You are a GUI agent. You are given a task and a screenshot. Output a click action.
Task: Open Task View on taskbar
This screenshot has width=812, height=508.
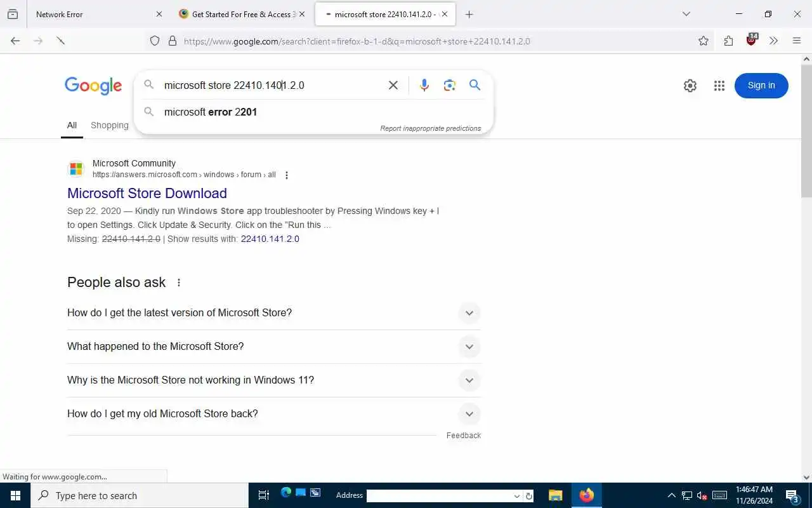(x=264, y=495)
